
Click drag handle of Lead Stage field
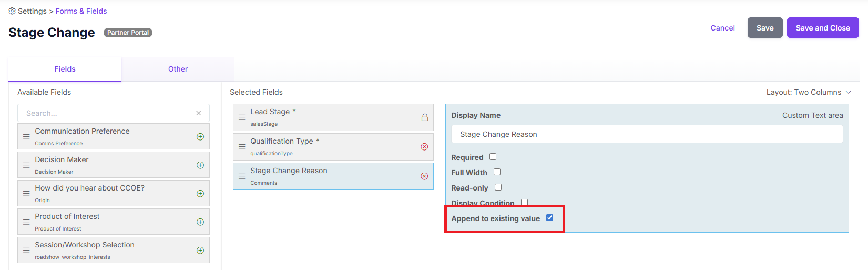click(x=242, y=117)
